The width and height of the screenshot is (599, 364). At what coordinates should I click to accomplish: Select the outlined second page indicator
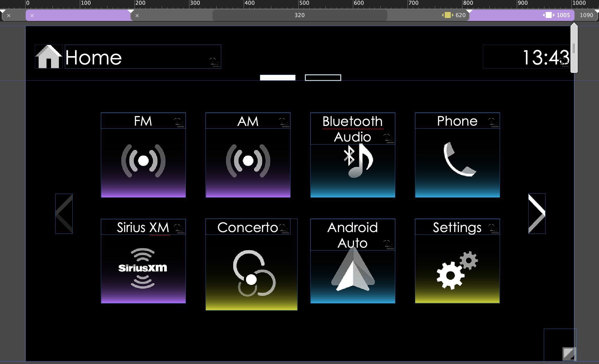point(323,78)
